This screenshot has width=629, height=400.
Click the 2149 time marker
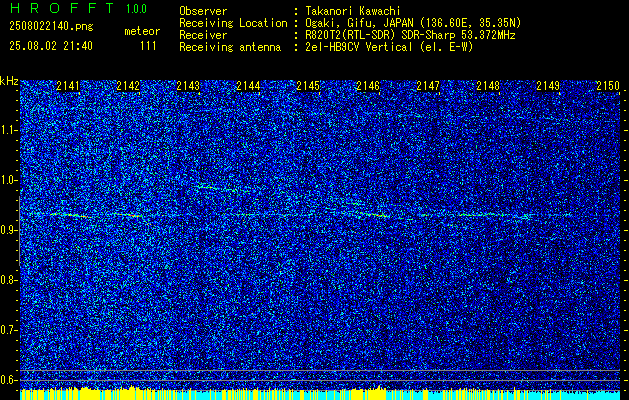tap(548, 86)
